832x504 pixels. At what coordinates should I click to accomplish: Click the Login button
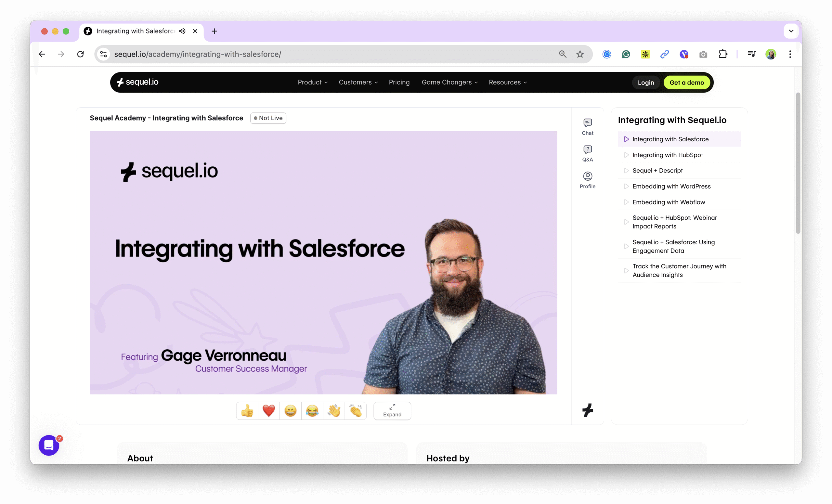coord(645,82)
